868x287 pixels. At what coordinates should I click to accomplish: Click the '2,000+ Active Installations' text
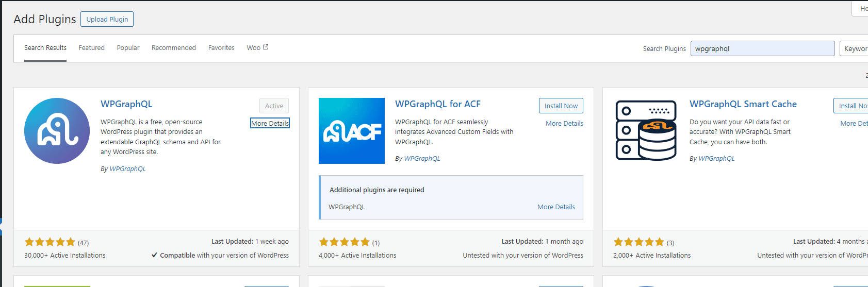652,255
